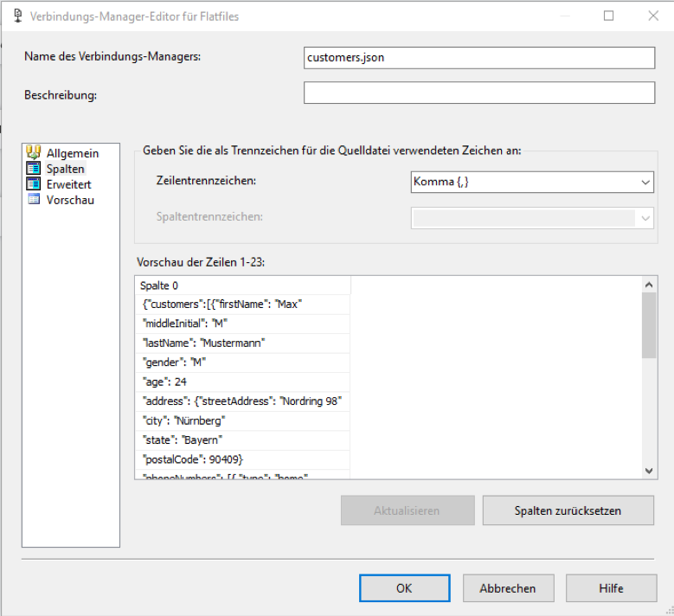Image resolution: width=674 pixels, height=616 pixels.
Task: Cancel with the Abbrechen button
Action: click(506, 588)
